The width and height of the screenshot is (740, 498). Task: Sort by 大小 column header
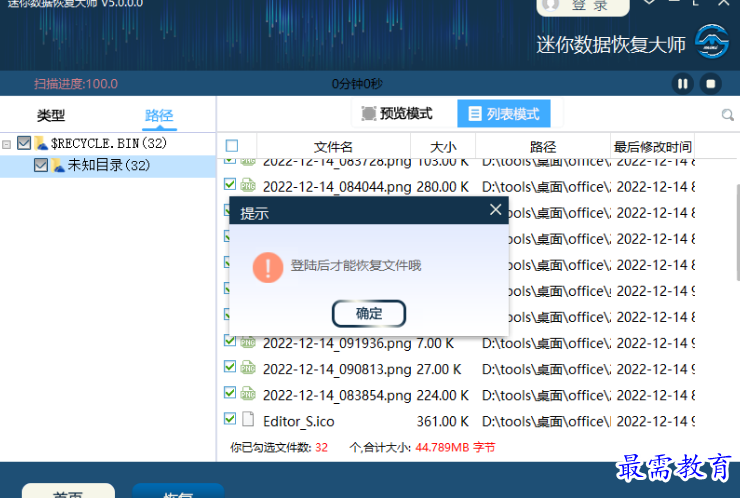tap(443, 147)
